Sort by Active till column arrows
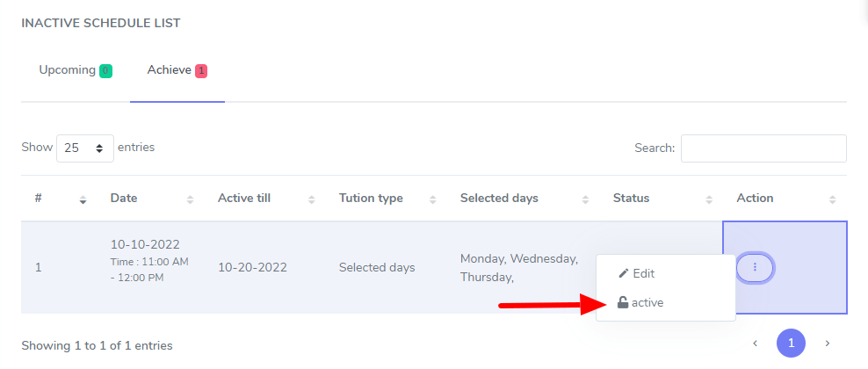Image resolution: width=868 pixels, height=369 pixels. click(311, 199)
